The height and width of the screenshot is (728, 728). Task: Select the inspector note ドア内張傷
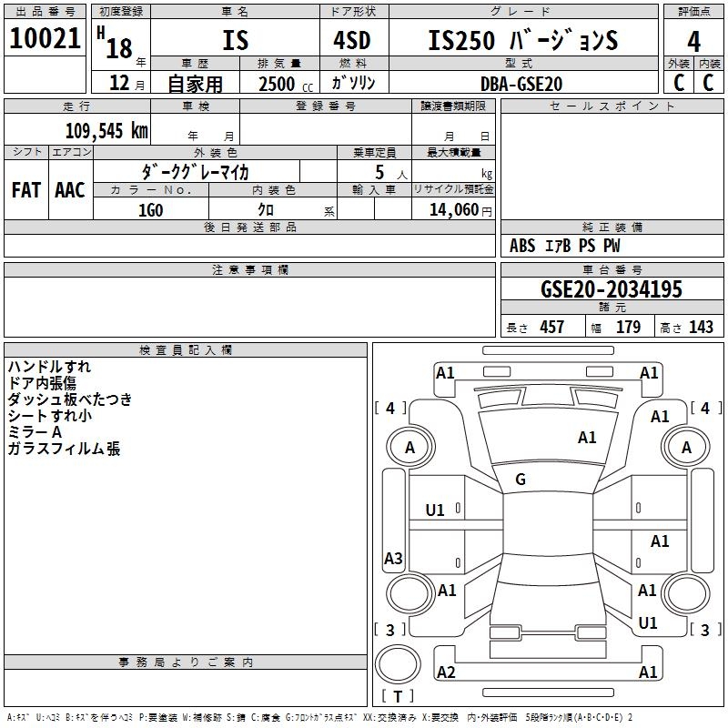click(42, 383)
